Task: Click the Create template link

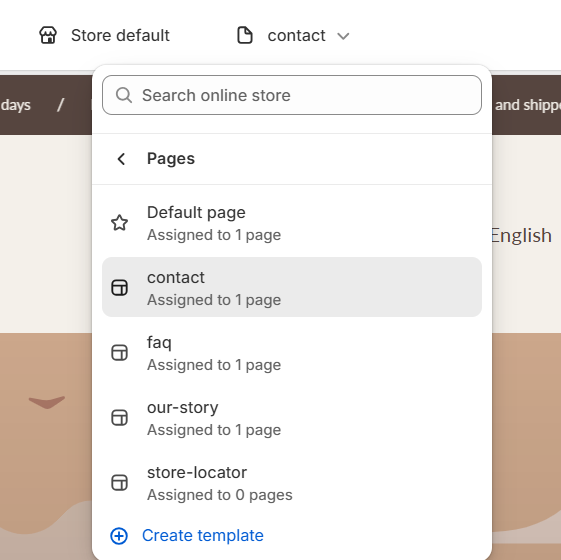Action: [x=203, y=536]
